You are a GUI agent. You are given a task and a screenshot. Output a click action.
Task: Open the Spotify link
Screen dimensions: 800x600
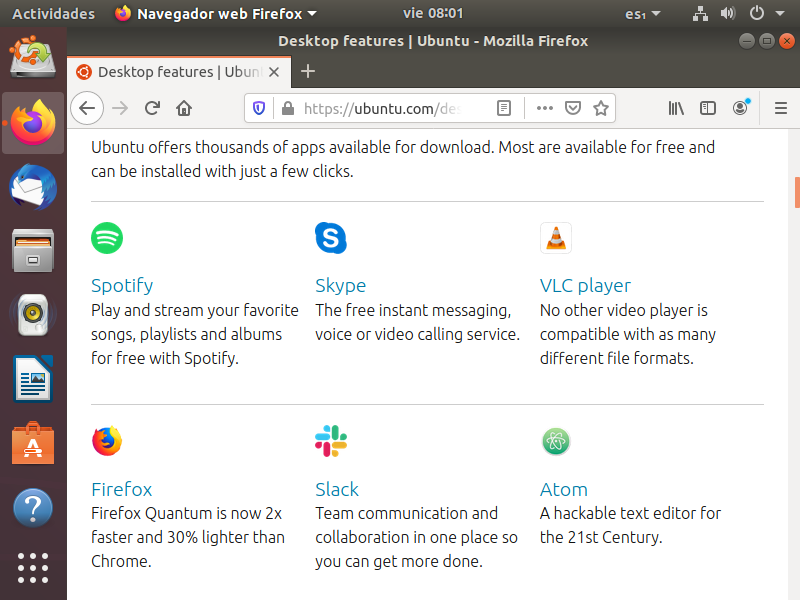122,285
